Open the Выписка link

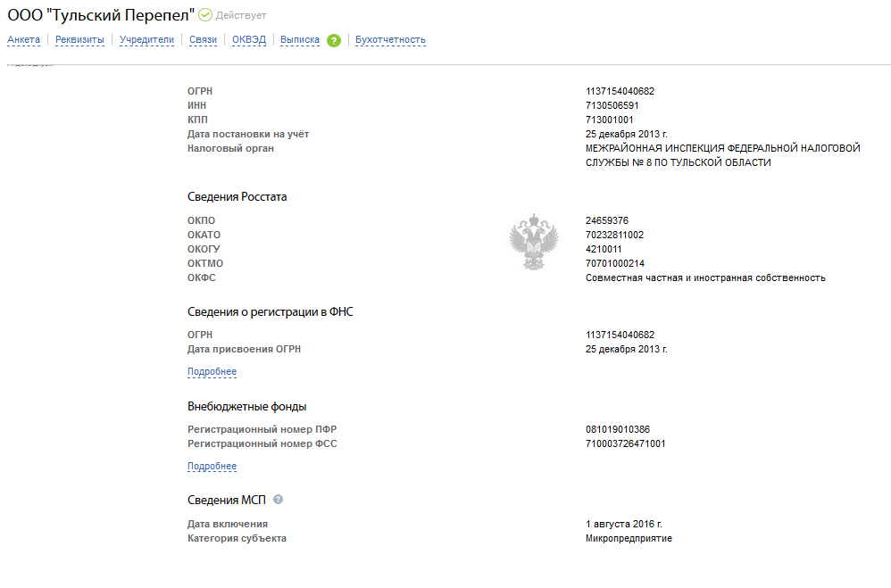pyautogui.click(x=300, y=40)
